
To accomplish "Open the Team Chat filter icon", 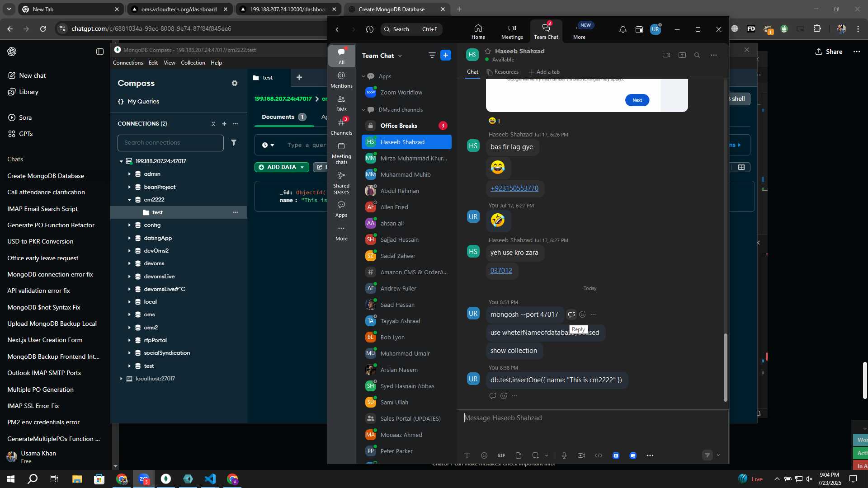I will click(x=432, y=55).
